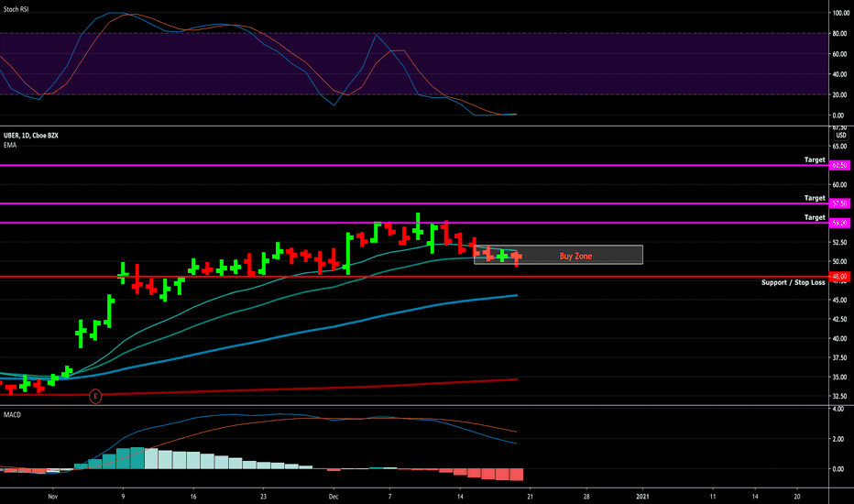Click the '28' date on the time axis
Screen dimensions: 854x504
(586, 497)
